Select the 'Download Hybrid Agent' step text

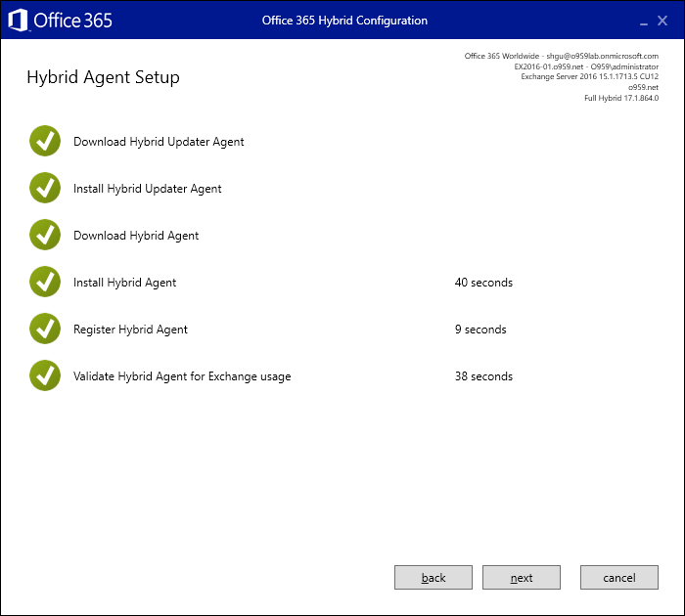coord(136,236)
